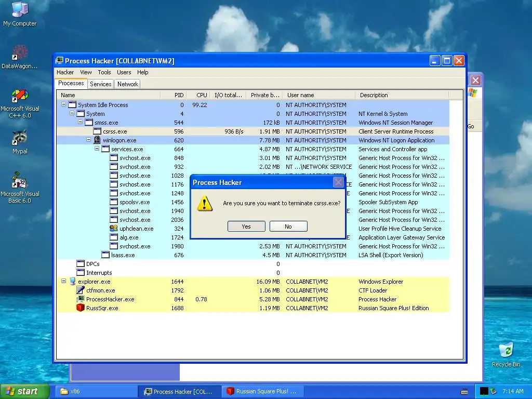Select the Microsoft Visual Basic 6.0 icon

pos(20,188)
